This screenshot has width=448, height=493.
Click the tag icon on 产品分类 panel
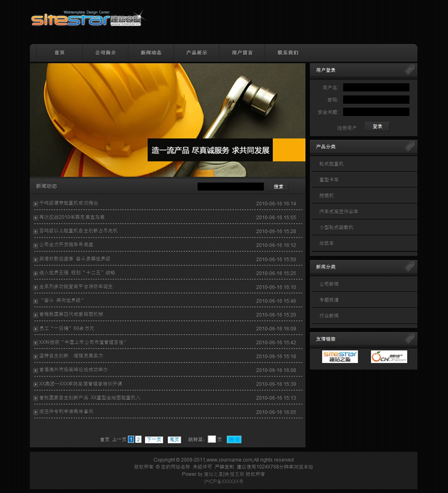tap(409, 147)
